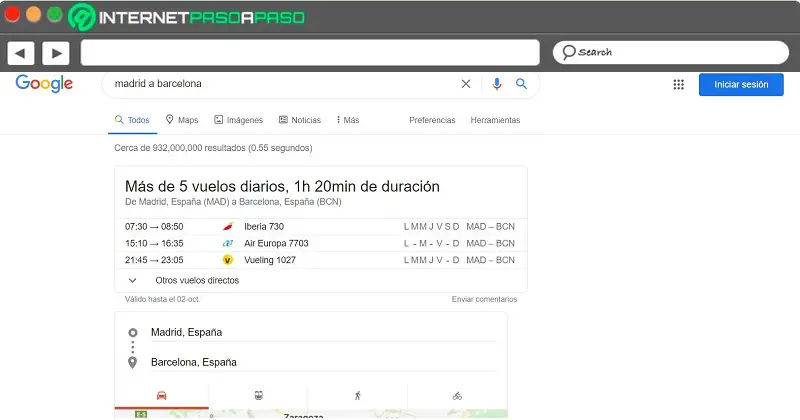
Task: Select the Todos tab
Action: 132,120
